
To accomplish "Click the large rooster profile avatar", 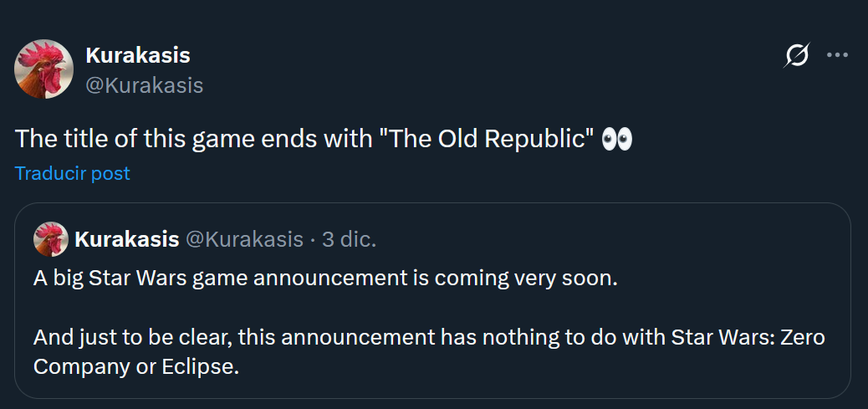I will tap(43, 69).
